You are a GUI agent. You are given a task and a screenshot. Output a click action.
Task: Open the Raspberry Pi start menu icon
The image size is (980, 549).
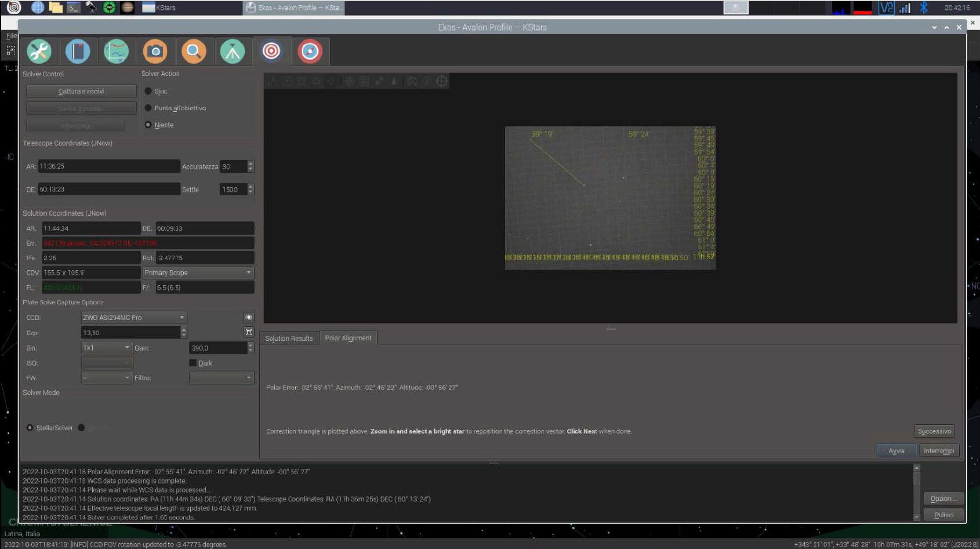pyautogui.click(x=13, y=8)
